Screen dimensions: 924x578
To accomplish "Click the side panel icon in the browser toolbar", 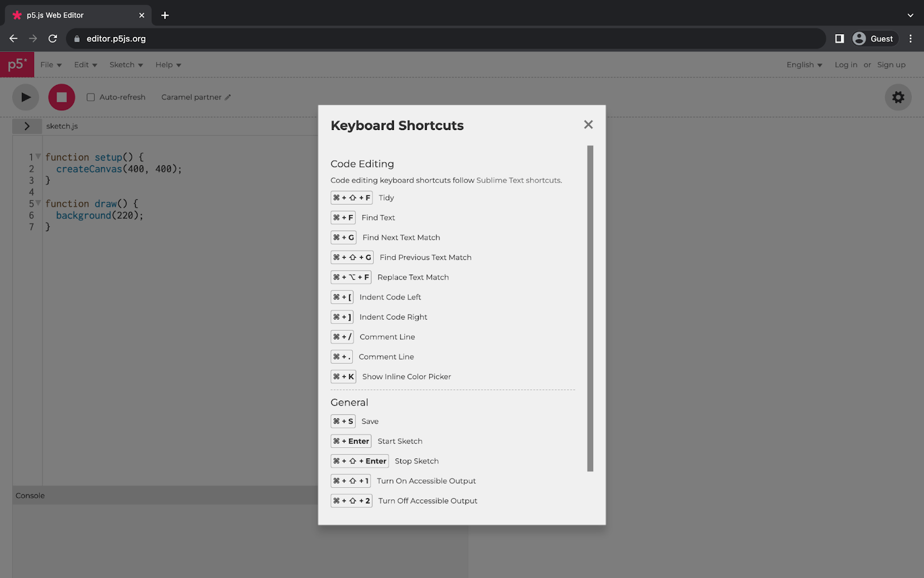I will click(839, 38).
